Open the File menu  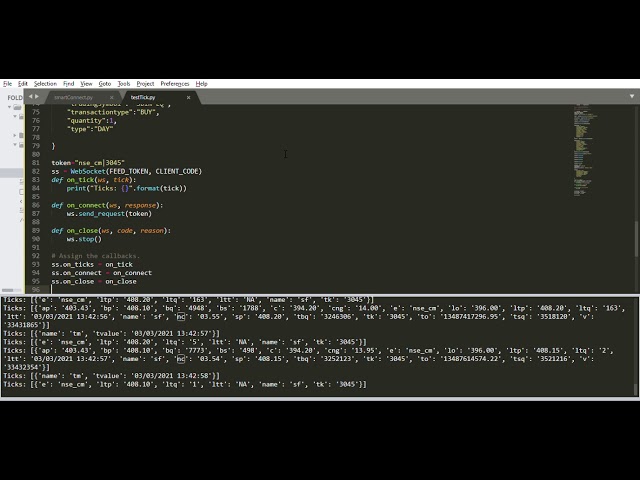(x=7, y=84)
